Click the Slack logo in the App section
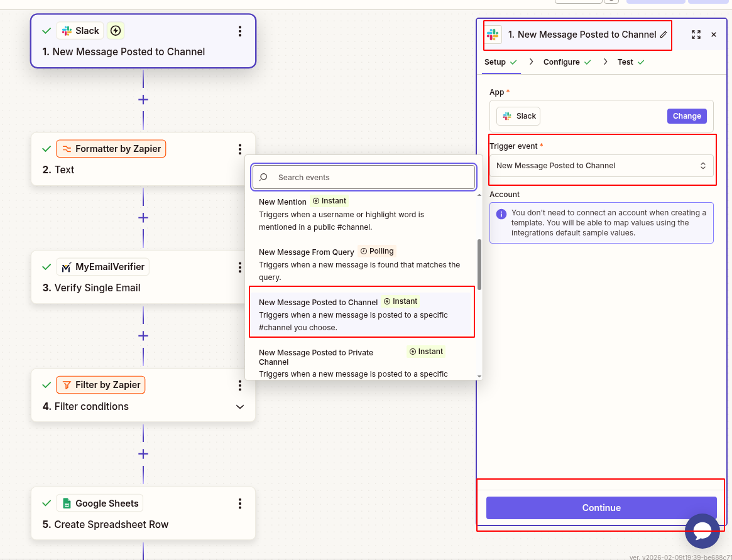732x560 pixels. point(506,116)
